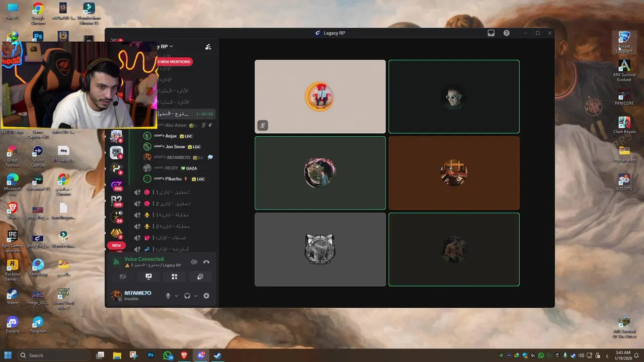Image resolution: width=644 pixels, height=362 pixels.
Task: Turn on camera in the voice panel
Action: click(x=123, y=277)
